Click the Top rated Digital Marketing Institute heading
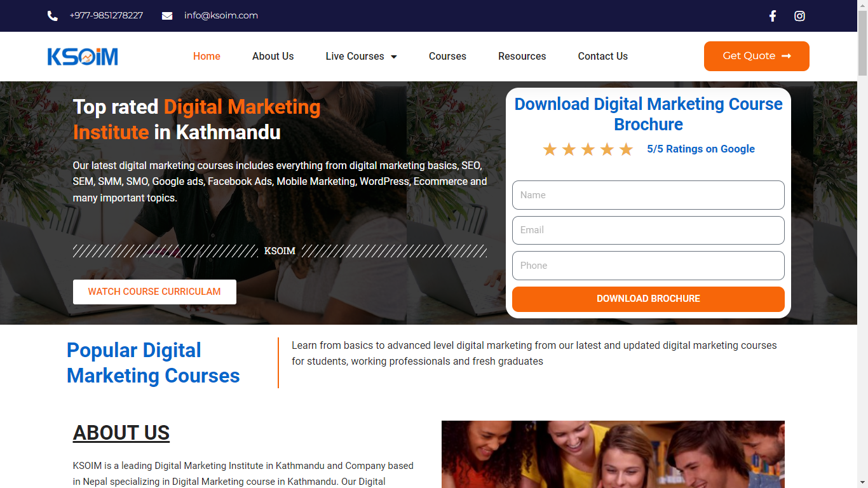Image resolution: width=868 pixels, height=488 pixels. (x=197, y=119)
